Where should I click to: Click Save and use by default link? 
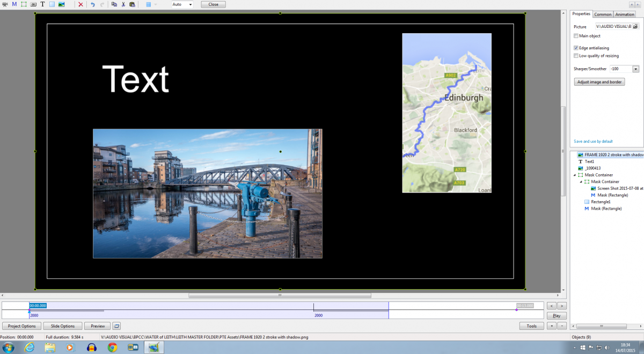click(x=593, y=142)
